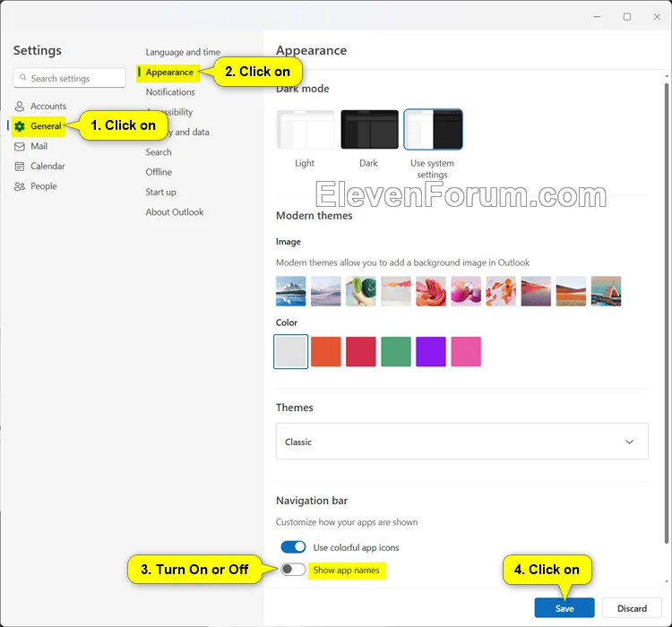
Task: Click the Save button
Action: click(x=564, y=608)
